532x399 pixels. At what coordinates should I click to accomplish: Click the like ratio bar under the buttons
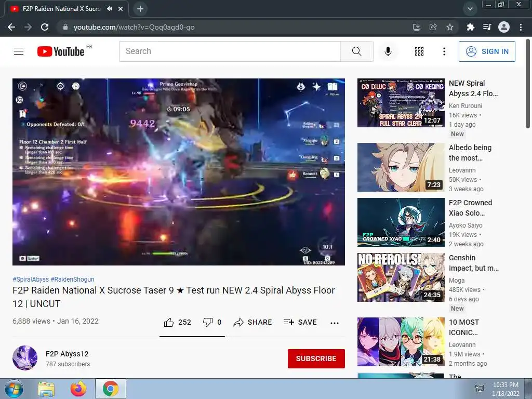[192, 337]
